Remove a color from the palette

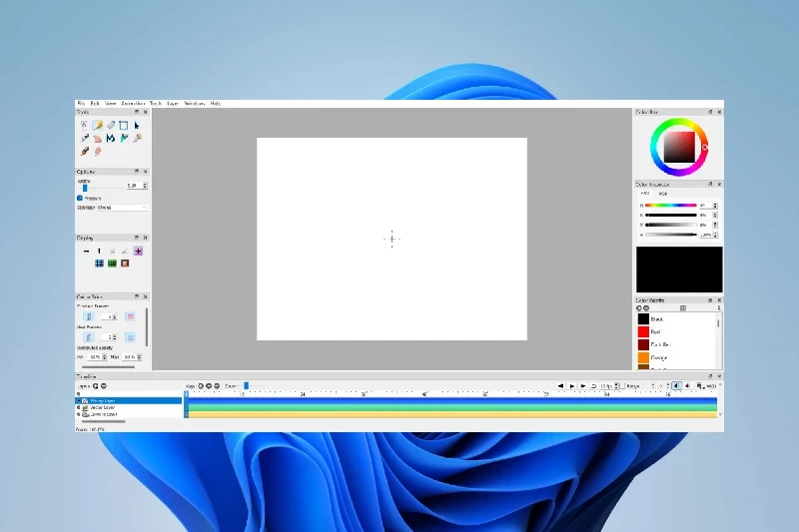click(x=646, y=308)
